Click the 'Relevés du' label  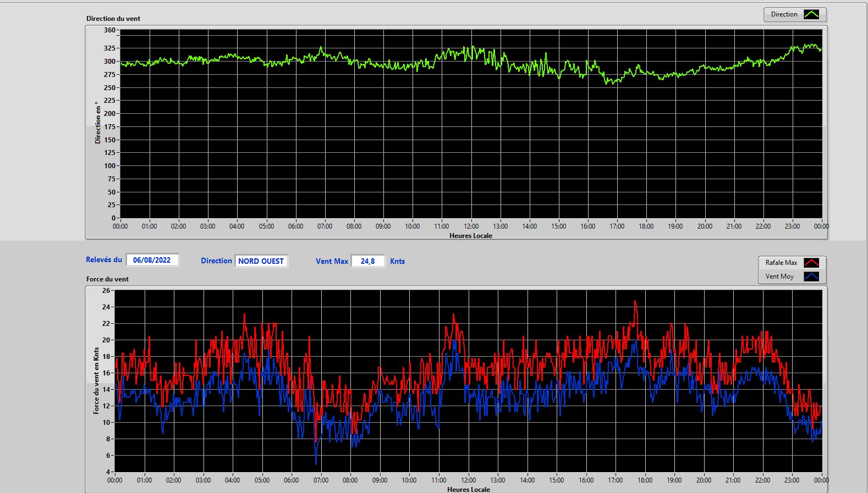pos(104,260)
